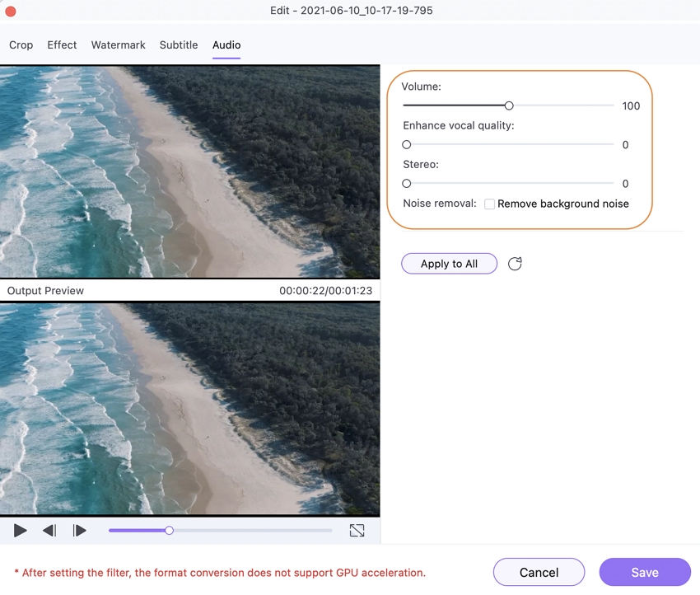
Task: Click the Output Preview video
Action: 189,409
